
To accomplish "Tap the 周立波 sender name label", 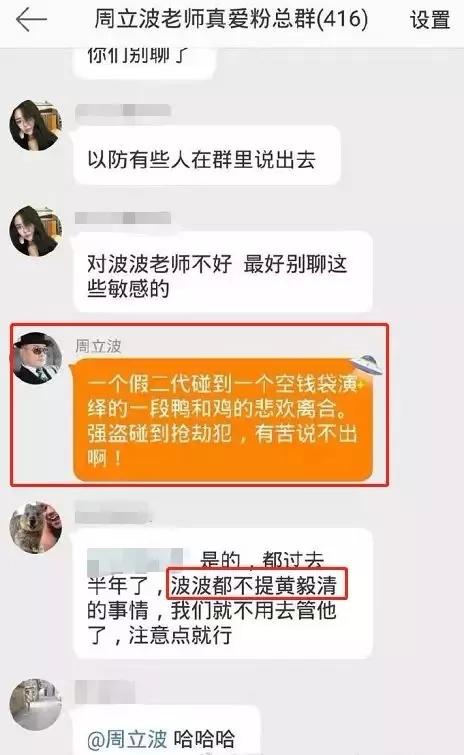I will 98,346.
